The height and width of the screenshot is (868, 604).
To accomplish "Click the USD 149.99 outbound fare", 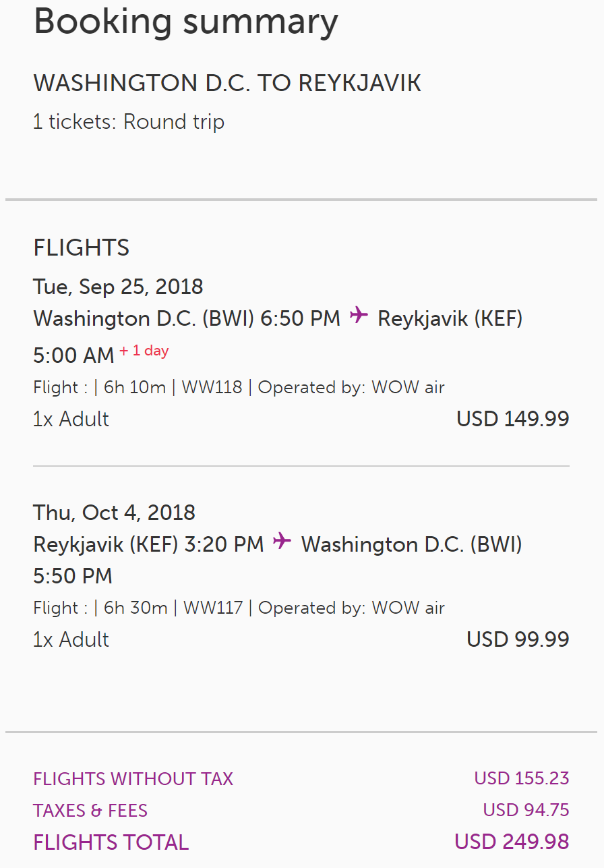I will click(512, 419).
